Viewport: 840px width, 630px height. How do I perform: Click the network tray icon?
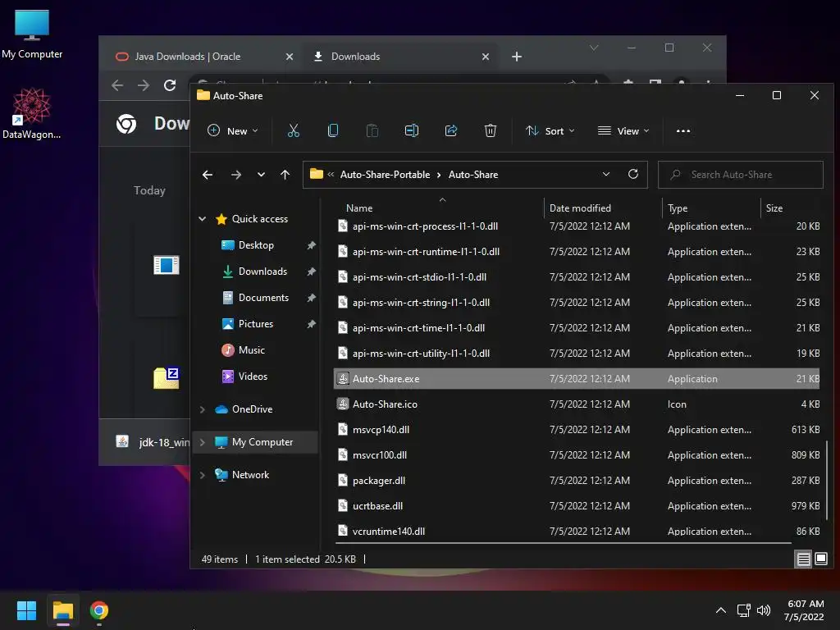point(743,610)
